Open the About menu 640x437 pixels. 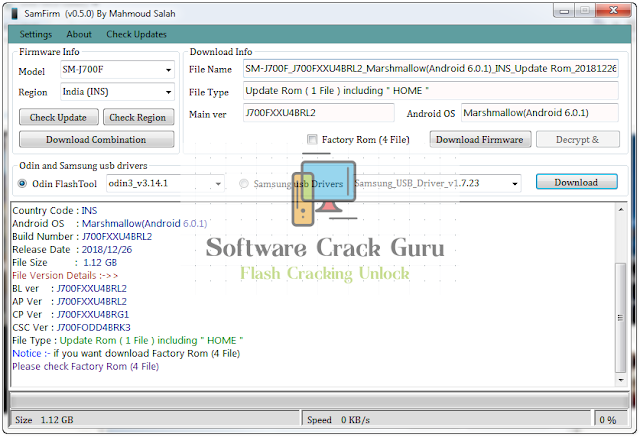pyautogui.click(x=79, y=34)
